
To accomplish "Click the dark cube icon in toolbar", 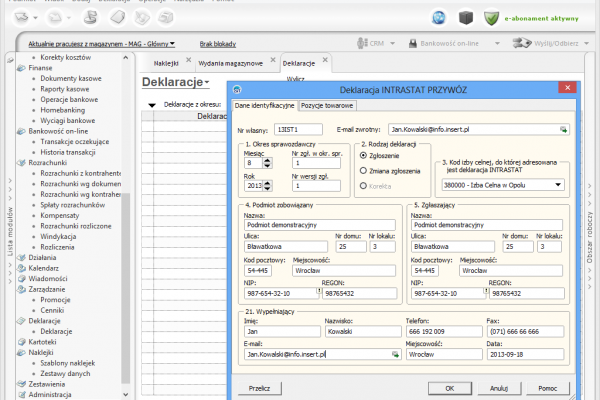I will click(x=465, y=17).
